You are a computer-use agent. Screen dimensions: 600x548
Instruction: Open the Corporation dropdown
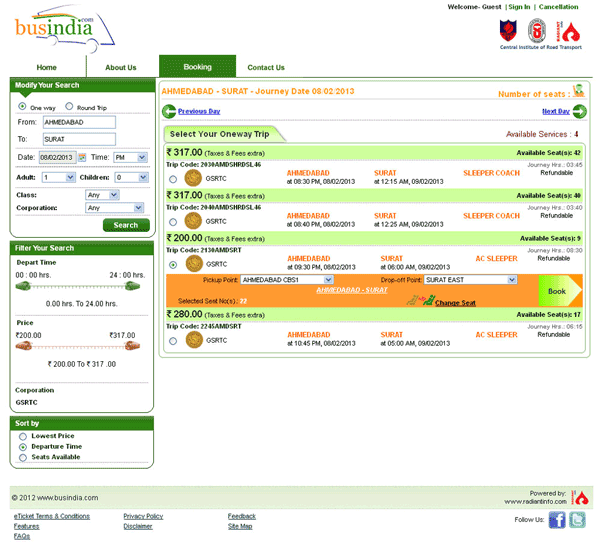click(x=114, y=208)
